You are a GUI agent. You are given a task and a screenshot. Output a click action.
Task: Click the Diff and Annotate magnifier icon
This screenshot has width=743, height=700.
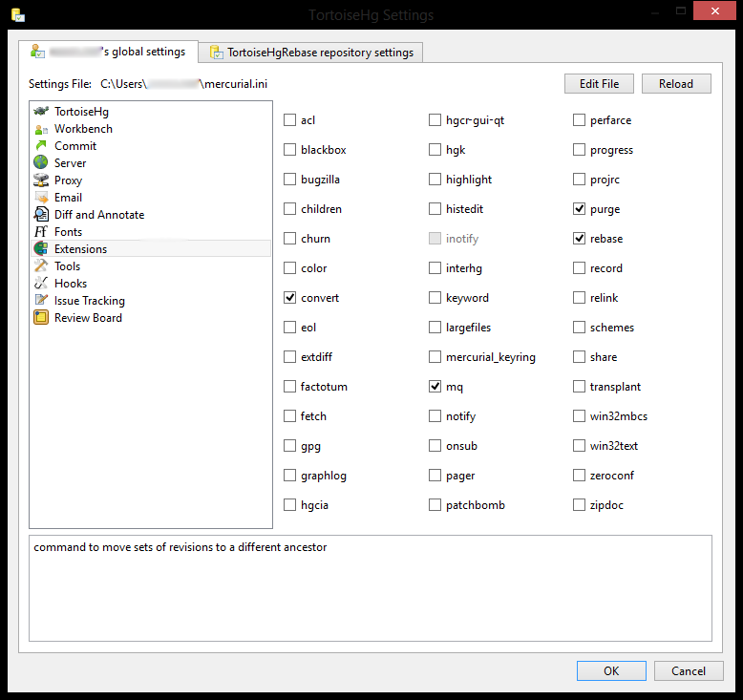tap(41, 214)
